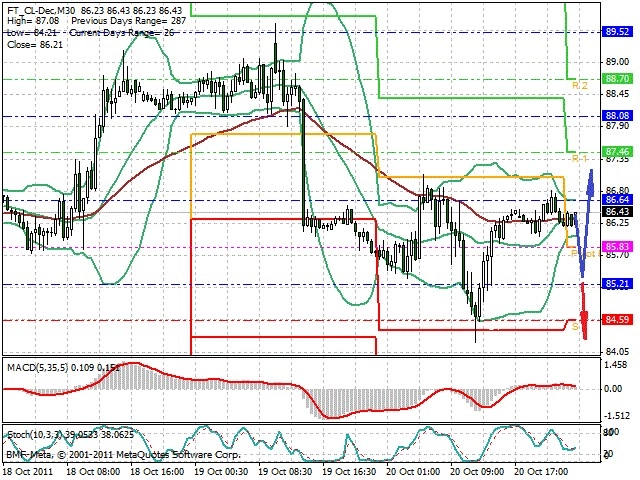This screenshot has width=640, height=480.
Task: Click the 18 Oct 16:00 time axis label
Action: tap(157, 471)
